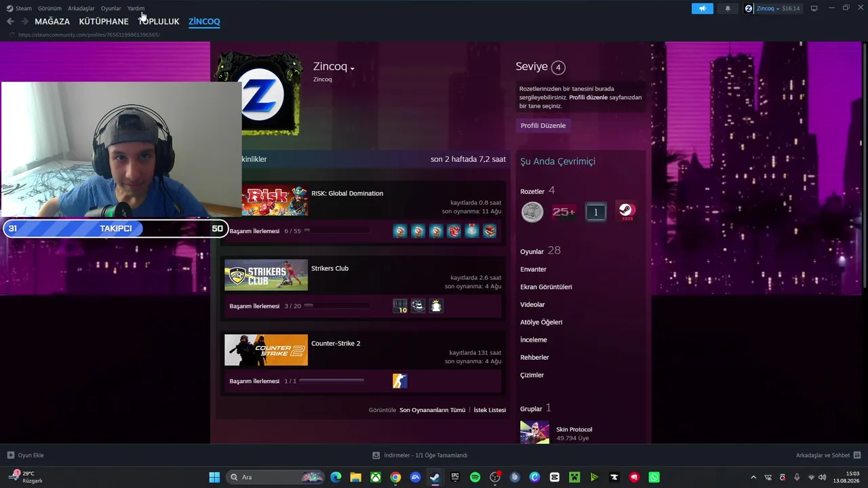
Task: Launch Microsoft Edge from the taskbar
Action: click(x=336, y=477)
